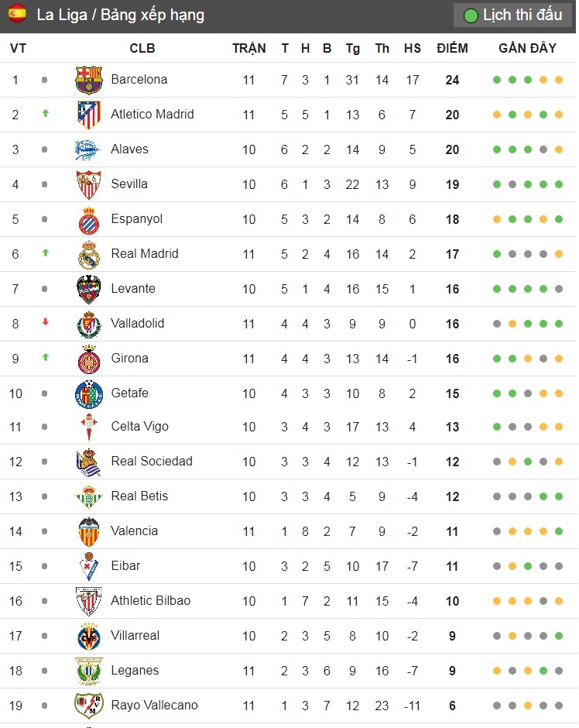Click the Getafe club crest
The height and width of the screenshot is (728, 579).
point(88,393)
